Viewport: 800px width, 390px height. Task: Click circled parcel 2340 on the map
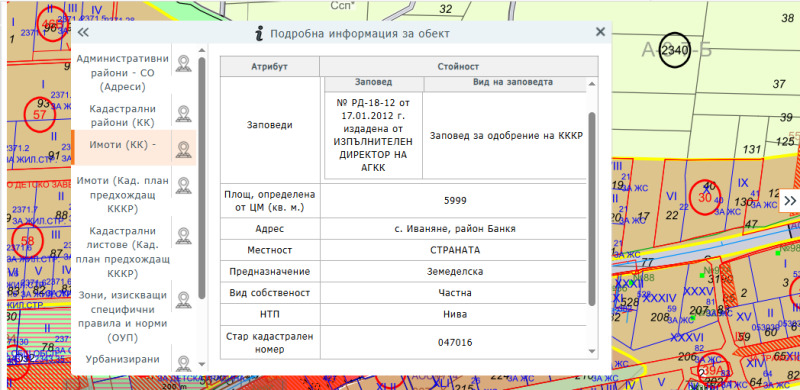tap(674, 50)
